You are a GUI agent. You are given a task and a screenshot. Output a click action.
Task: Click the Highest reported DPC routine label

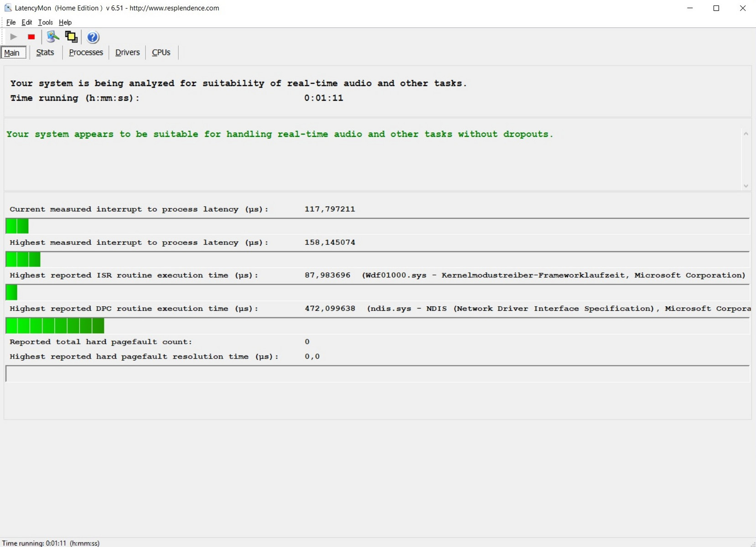point(134,309)
